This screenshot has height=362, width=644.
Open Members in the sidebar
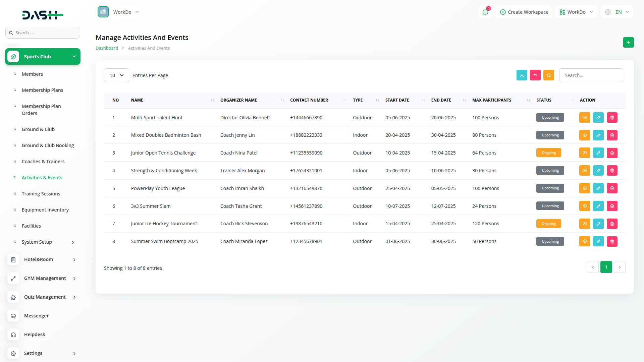32,74
